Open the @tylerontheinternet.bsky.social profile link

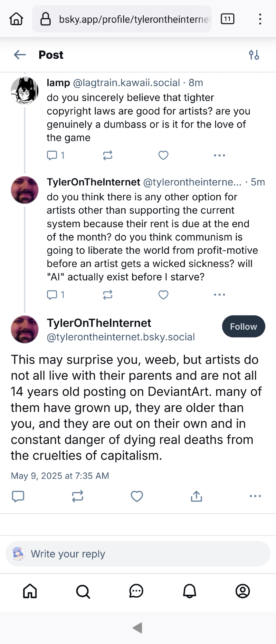click(121, 337)
